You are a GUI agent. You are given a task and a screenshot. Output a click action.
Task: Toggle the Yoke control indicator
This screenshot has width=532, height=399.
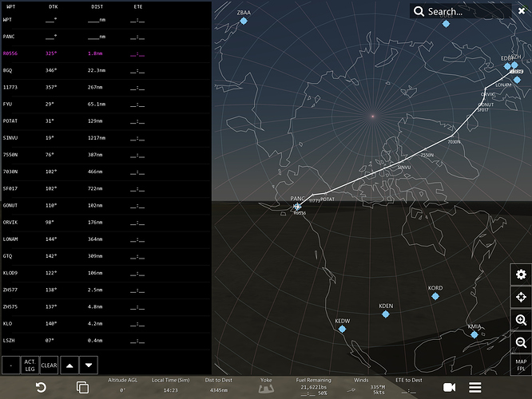click(266, 386)
